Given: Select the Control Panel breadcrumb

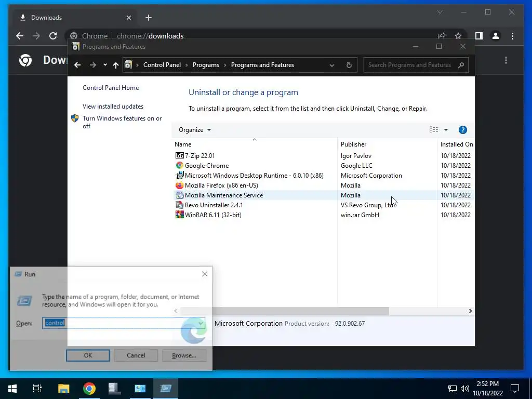Looking at the screenshot, I should point(162,65).
